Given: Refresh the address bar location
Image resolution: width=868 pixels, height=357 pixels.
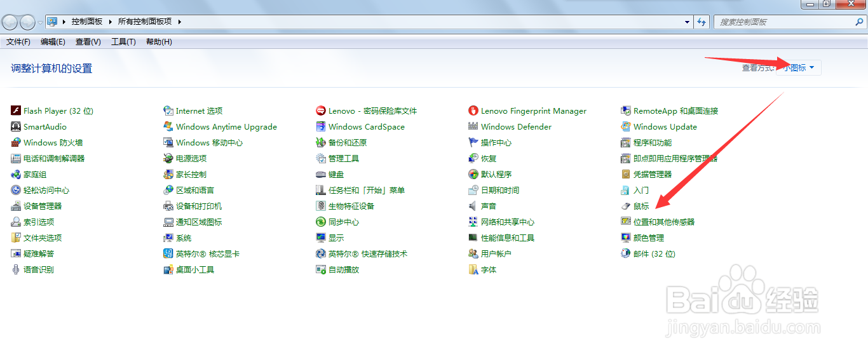Looking at the screenshot, I should point(702,22).
